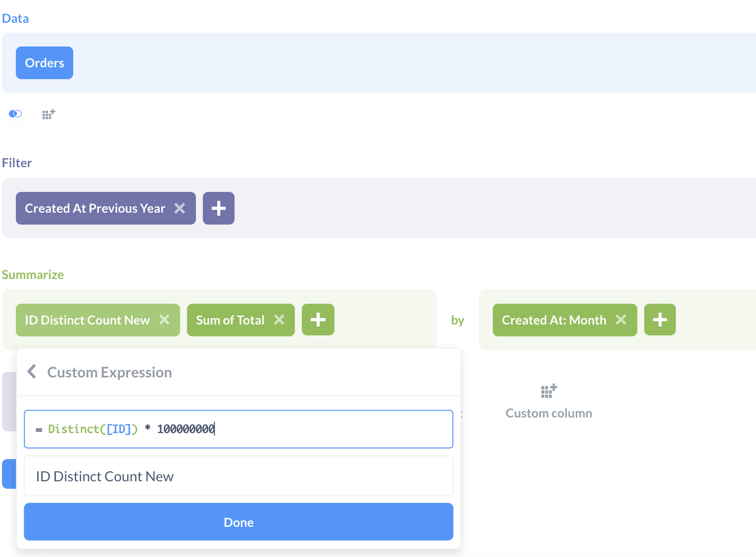The width and height of the screenshot is (756, 557).
Task: Click the Custom column label
Action: pyautogui.click(x=549, y=413)
